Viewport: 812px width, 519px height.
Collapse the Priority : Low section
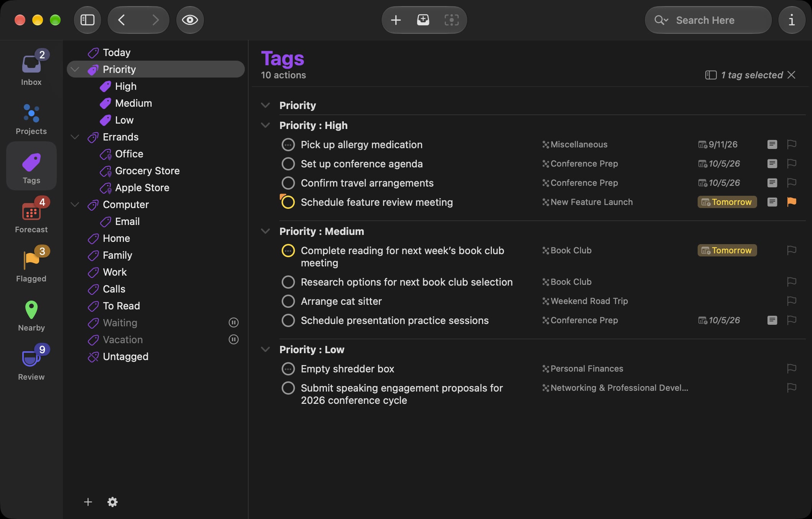pyautogui.click(x=265, y=349)
